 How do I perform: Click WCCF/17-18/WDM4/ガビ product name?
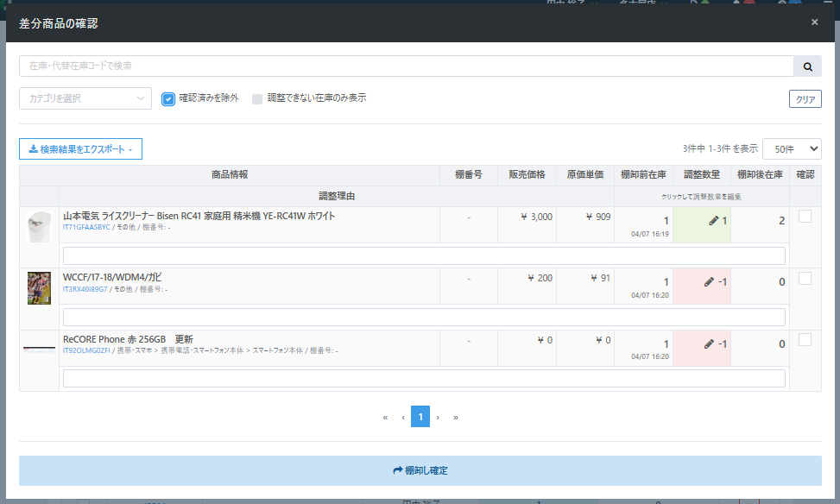[112, 277]
